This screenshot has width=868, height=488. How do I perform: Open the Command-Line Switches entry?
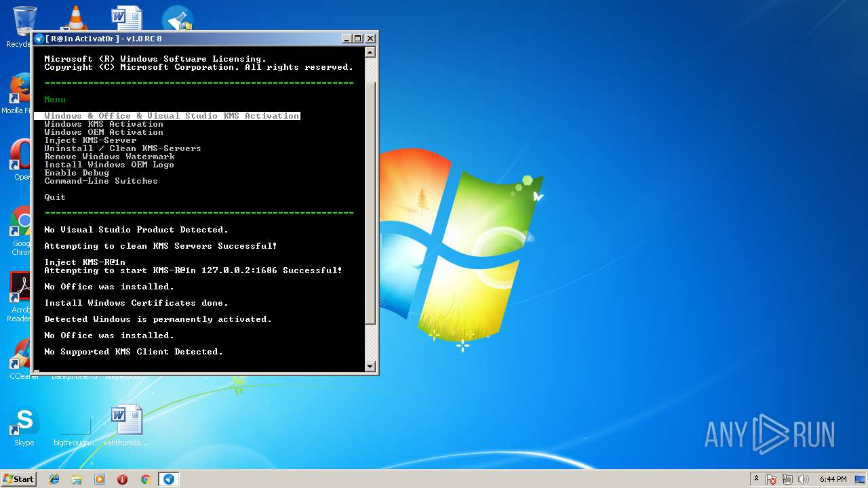click(x=101, y=181)
